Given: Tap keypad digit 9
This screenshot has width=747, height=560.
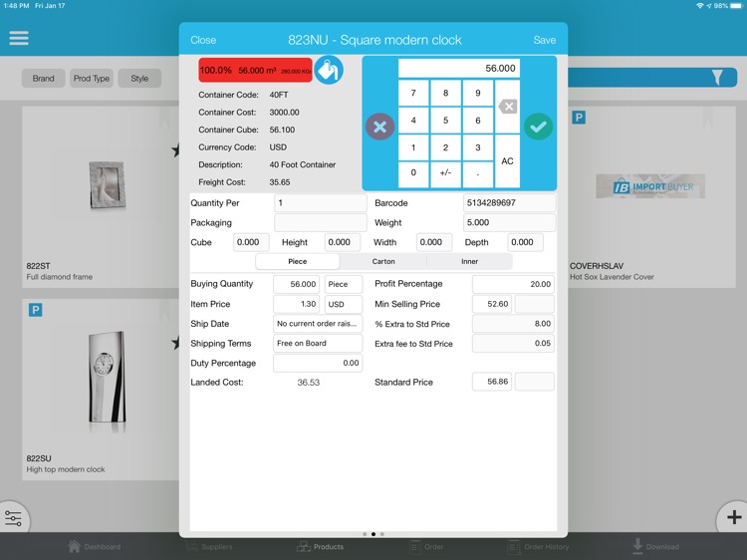Looking at the screenshot, I should click(x=478, y=93).
